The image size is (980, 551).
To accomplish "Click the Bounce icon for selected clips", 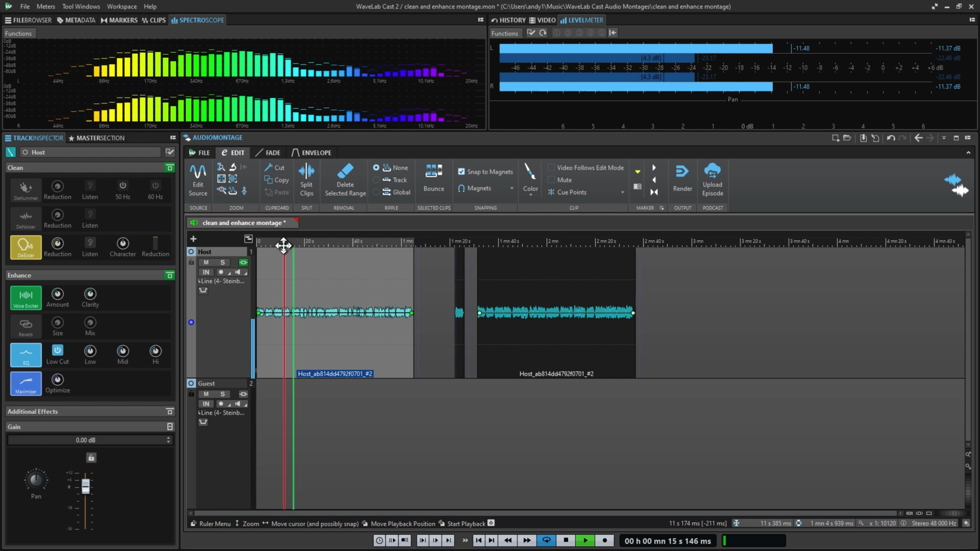I will point(433,178).
